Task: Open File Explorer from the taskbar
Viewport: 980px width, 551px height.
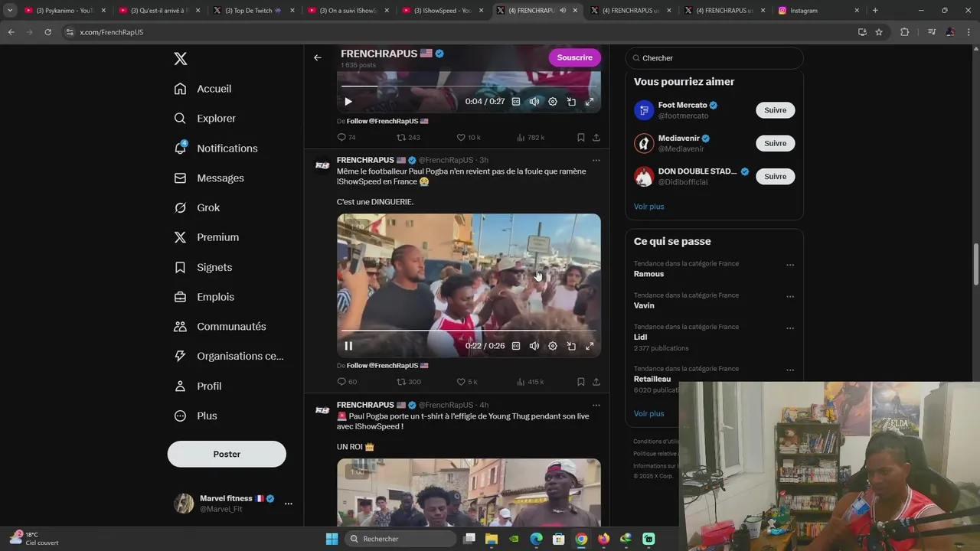Action: pyautogui.click(x=492, y=539)
